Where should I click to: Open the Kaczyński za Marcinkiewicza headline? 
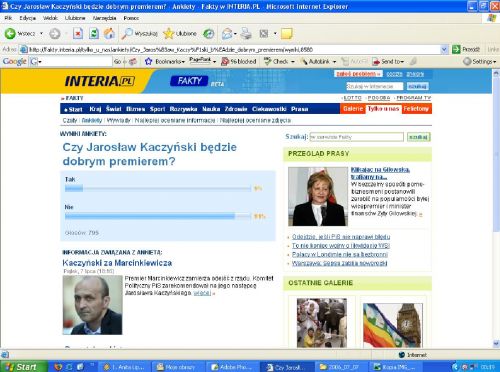coord(117,263)
